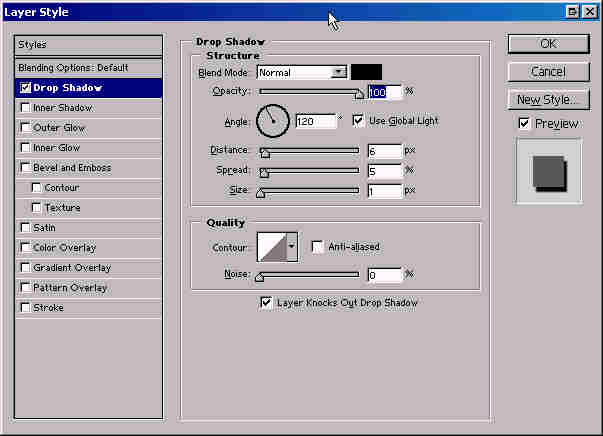Enable the Inner Shadow checkbox
The image size is (603, 436).
(x=25, y=108)
